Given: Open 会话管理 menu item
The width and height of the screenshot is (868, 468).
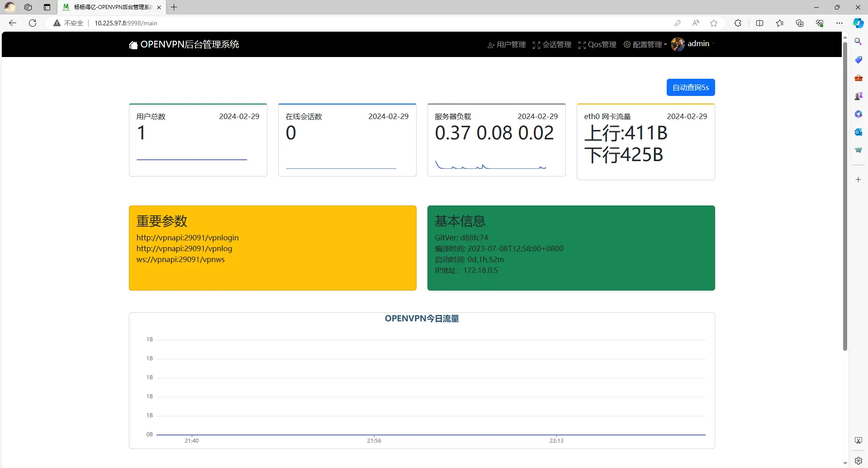Looking at the screenshot, I should pyautogui.click(x=552, y=45).
